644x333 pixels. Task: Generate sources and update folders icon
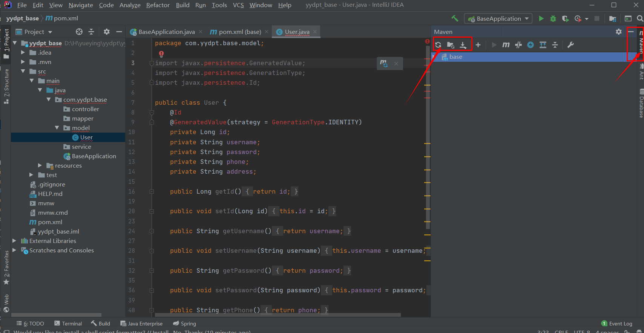(451, 45)
